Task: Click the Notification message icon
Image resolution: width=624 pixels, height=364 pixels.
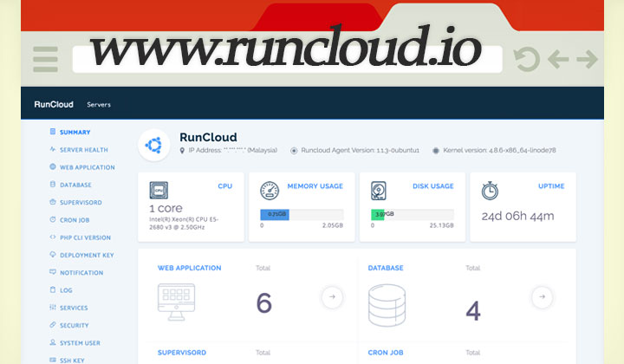Action: (53, 272)
